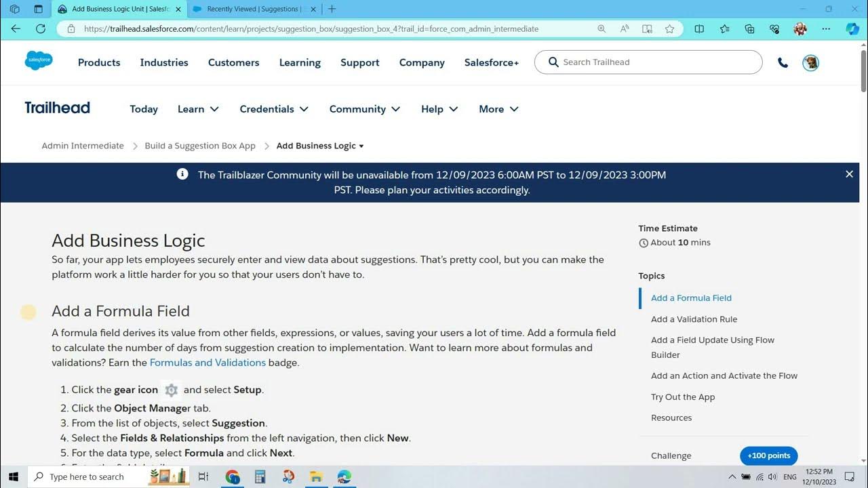The height and width of the screenshot is (488, 868).
Task: Show hidden system tray icons
Action: click(x=732, y=477)
